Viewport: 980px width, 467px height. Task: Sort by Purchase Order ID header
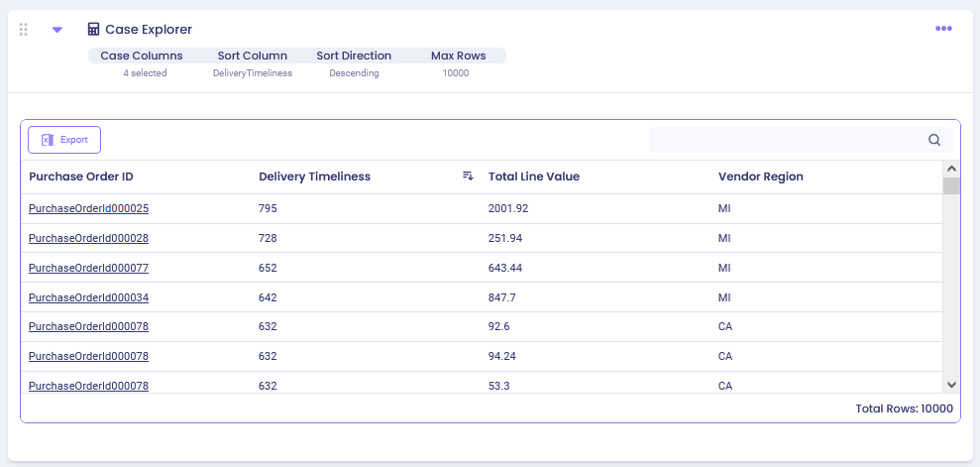81,176
